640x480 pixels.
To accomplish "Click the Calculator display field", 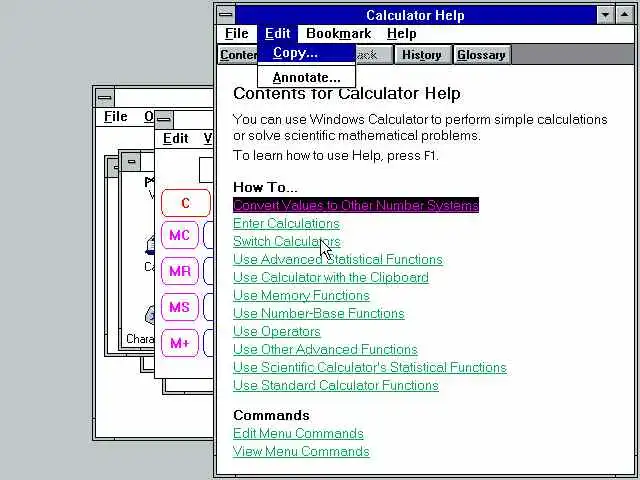I will point(207,170).
